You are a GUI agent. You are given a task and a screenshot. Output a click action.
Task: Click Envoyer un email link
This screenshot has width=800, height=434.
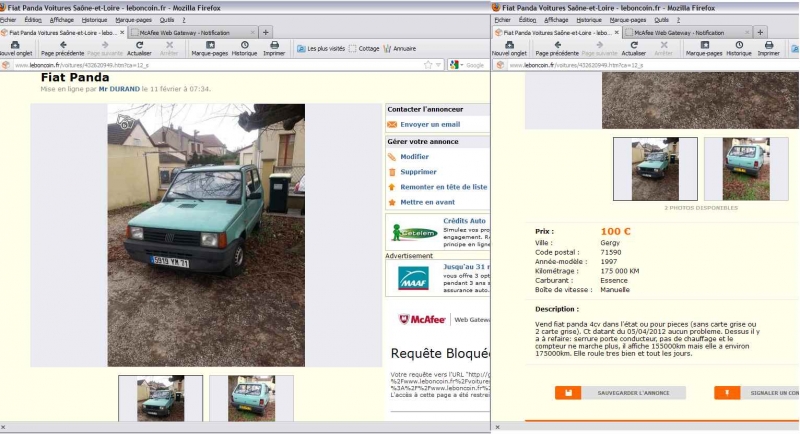pos(430,124)
